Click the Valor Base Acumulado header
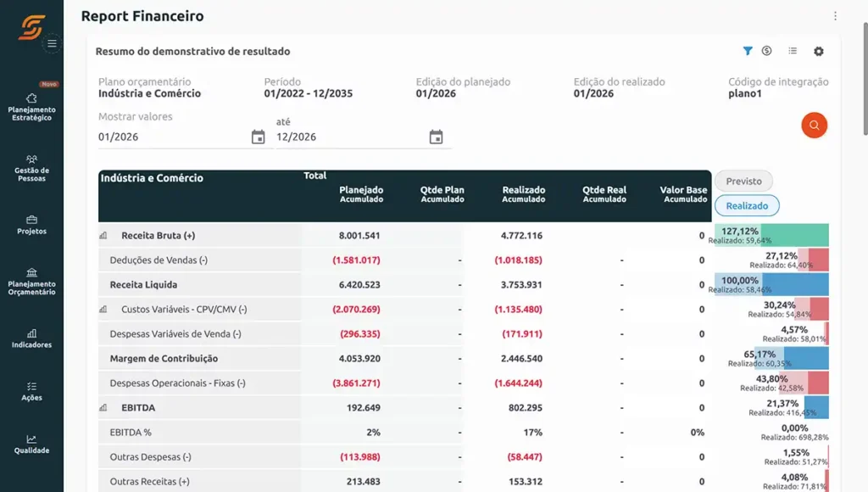 pyautogui.click(x=684, y=194)
